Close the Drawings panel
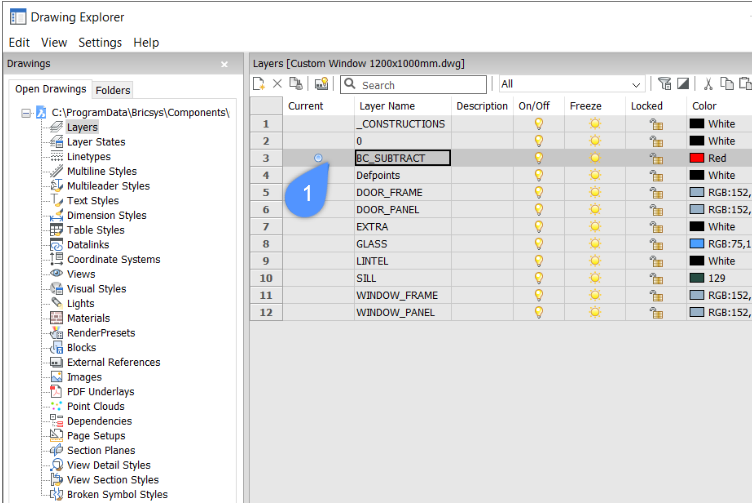Viewport: 752px width, 503px height. (224, 64)
